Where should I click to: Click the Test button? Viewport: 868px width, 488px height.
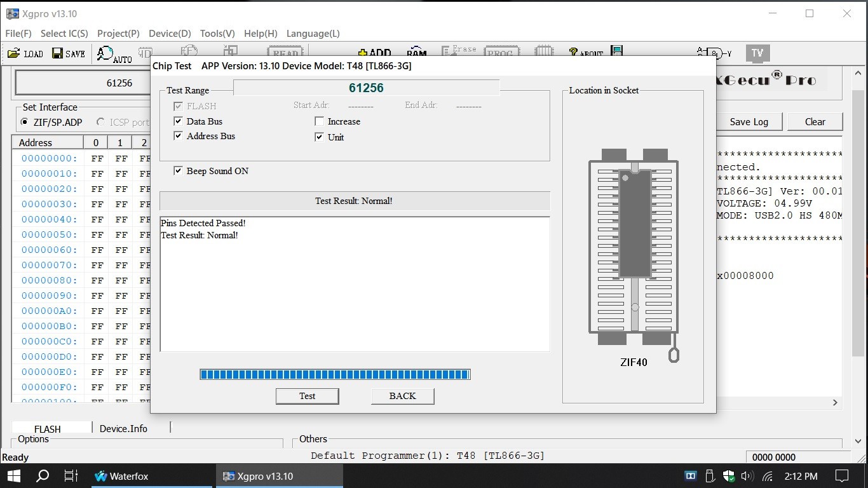point(307,396)
